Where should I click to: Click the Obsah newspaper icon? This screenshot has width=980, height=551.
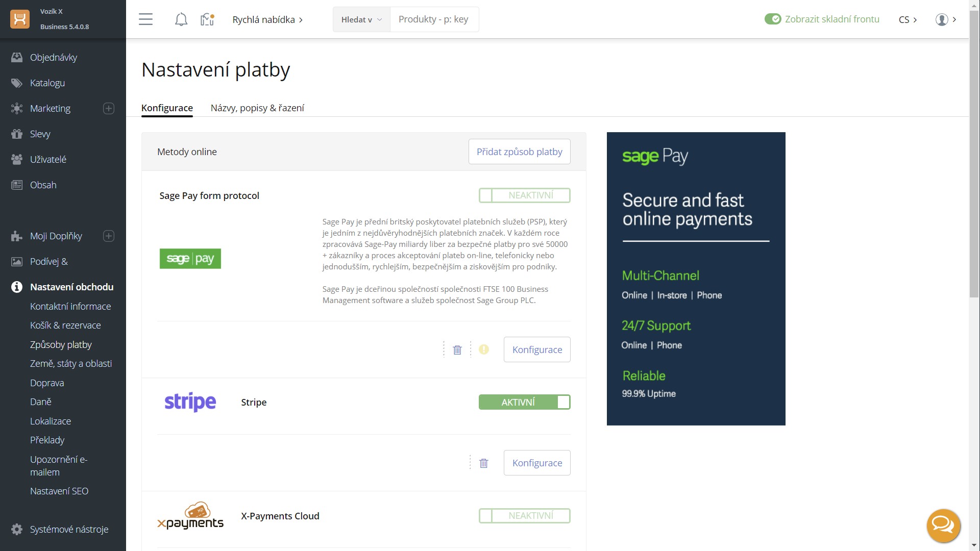coord(17,185)
